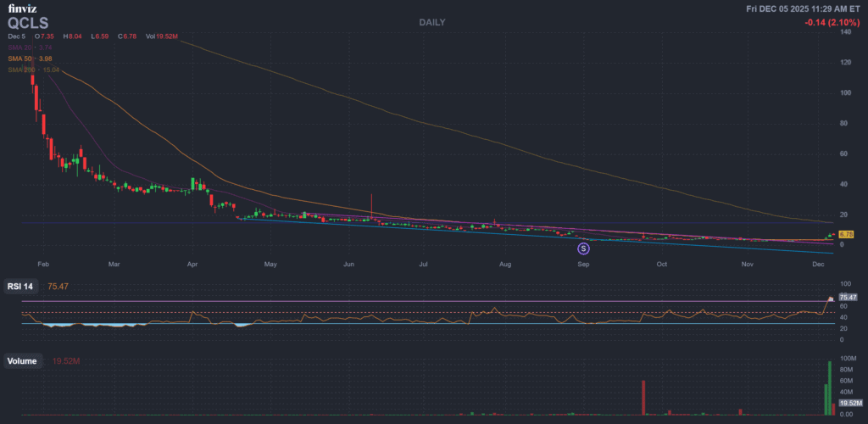Click the Sep label on date axis
This screenshot has width=868, height=424.
[583, 265]
